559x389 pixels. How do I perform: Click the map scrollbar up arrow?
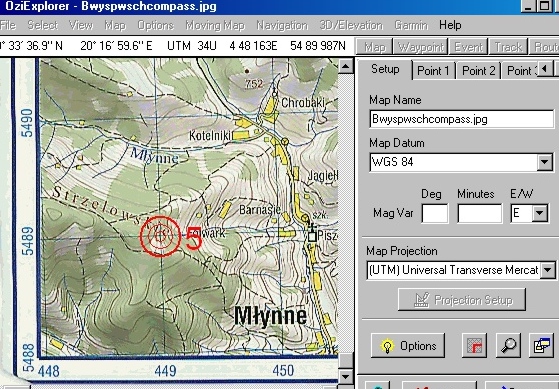tap(345, 66)
